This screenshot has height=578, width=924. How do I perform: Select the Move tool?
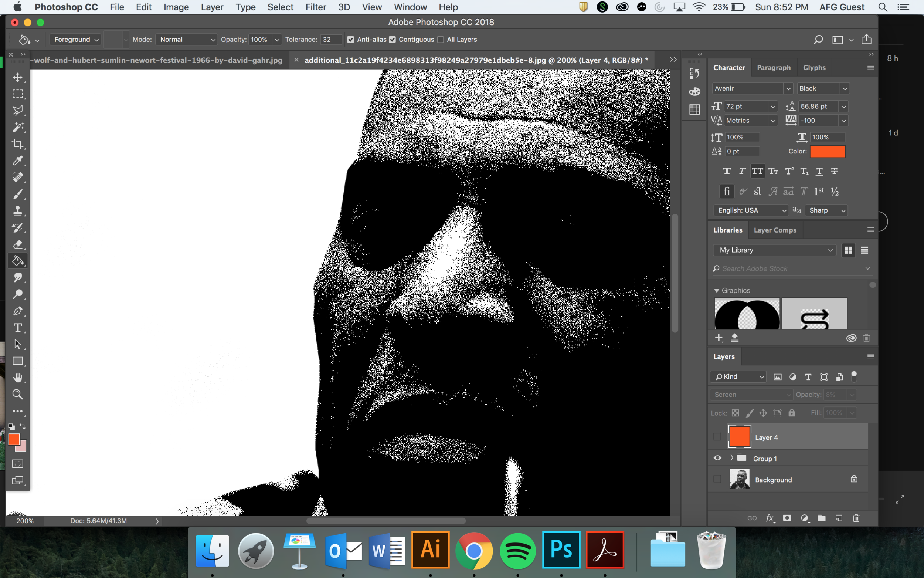coord(18,77)
